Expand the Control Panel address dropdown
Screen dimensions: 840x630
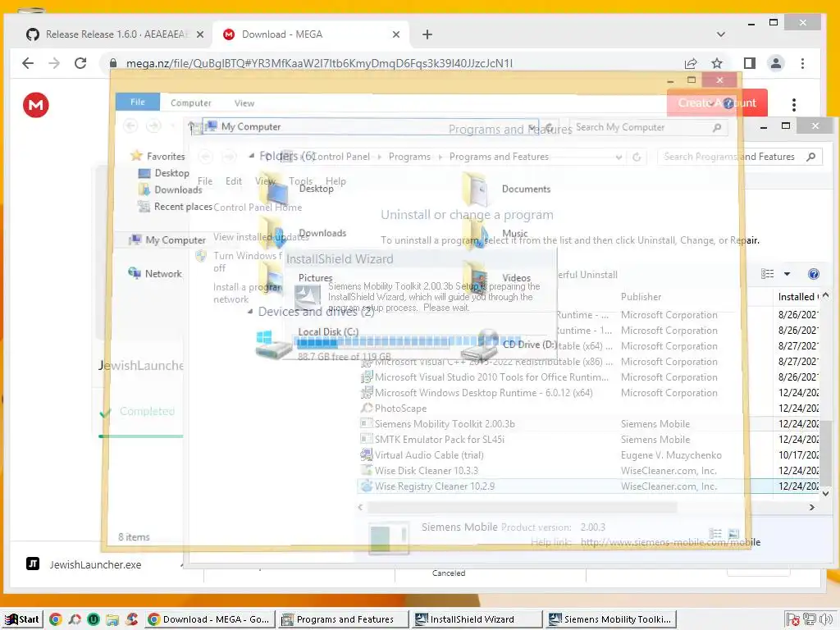tap(619, 157)
